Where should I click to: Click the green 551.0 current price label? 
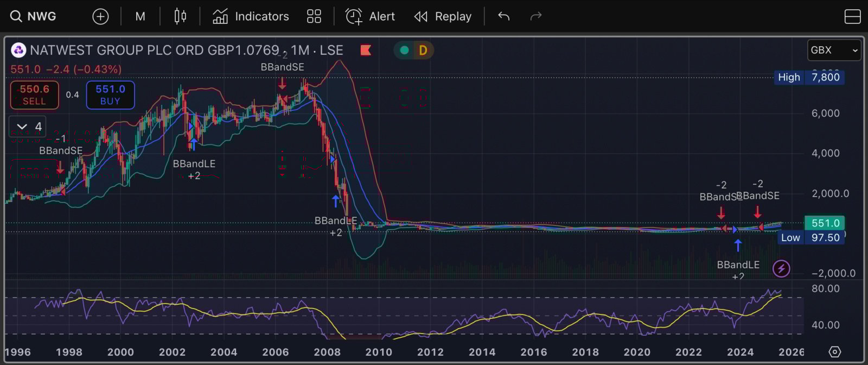pos(824,223)
